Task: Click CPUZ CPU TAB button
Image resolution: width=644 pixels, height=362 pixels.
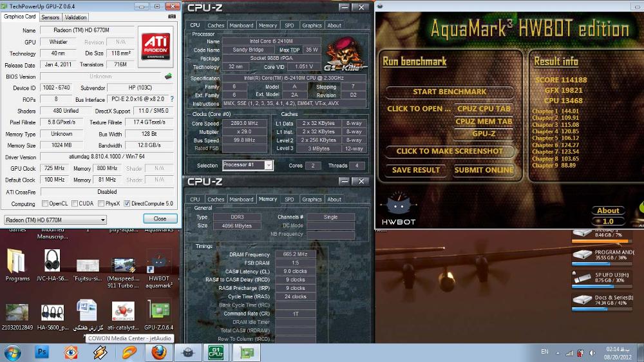Action: click(484, 108)
